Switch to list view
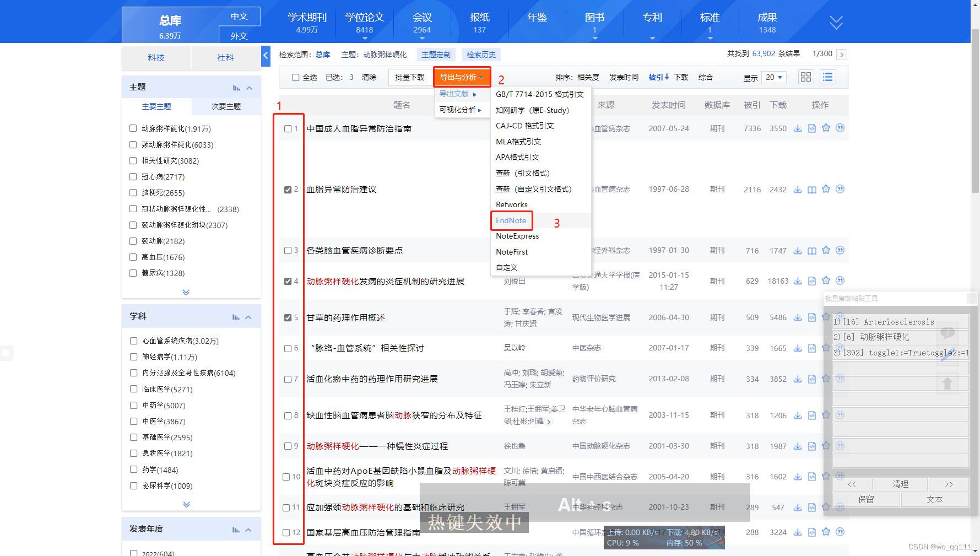Screen dimensions: 980x556 827,77
